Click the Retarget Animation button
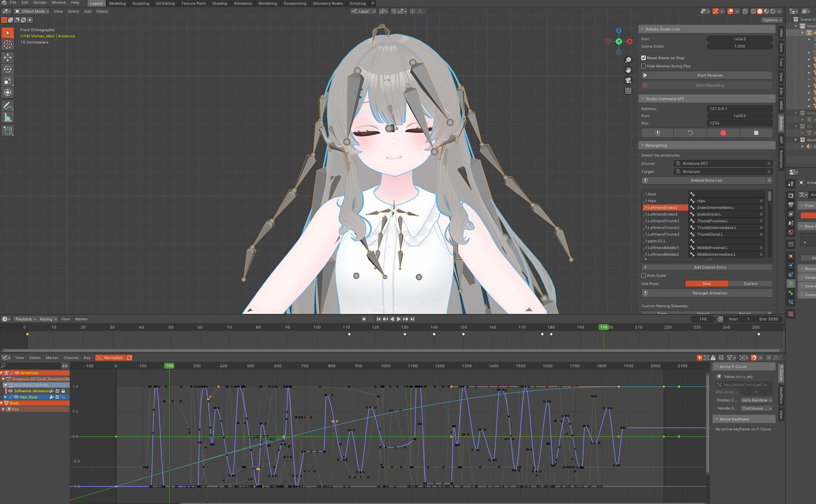This screenshot has height=504, width=816. click(710, 293)
